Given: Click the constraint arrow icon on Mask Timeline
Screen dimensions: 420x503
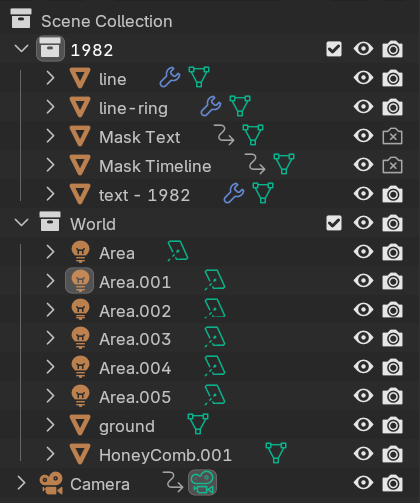Looking at the screenshot, I should click(x=255, y=164).
